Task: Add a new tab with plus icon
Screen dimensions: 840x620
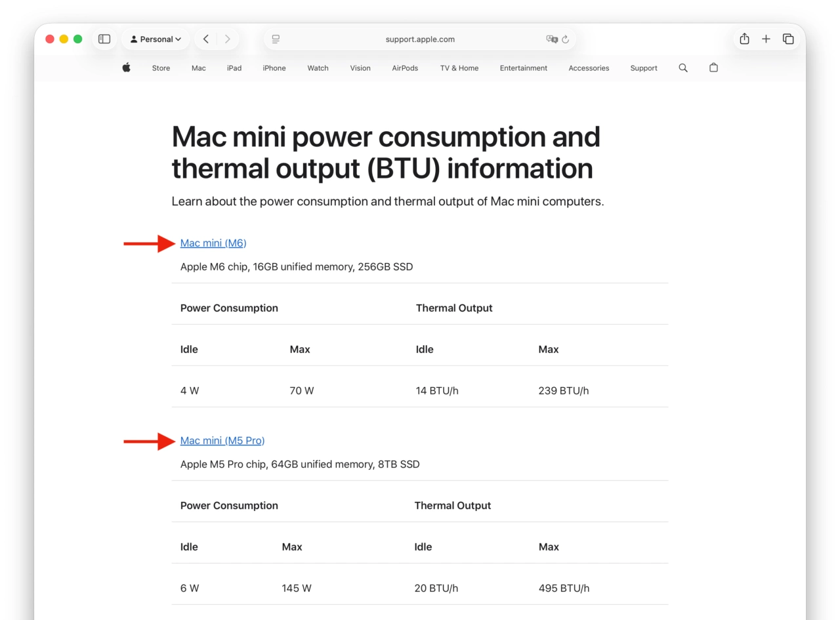Action: click(x=766, y=39)
